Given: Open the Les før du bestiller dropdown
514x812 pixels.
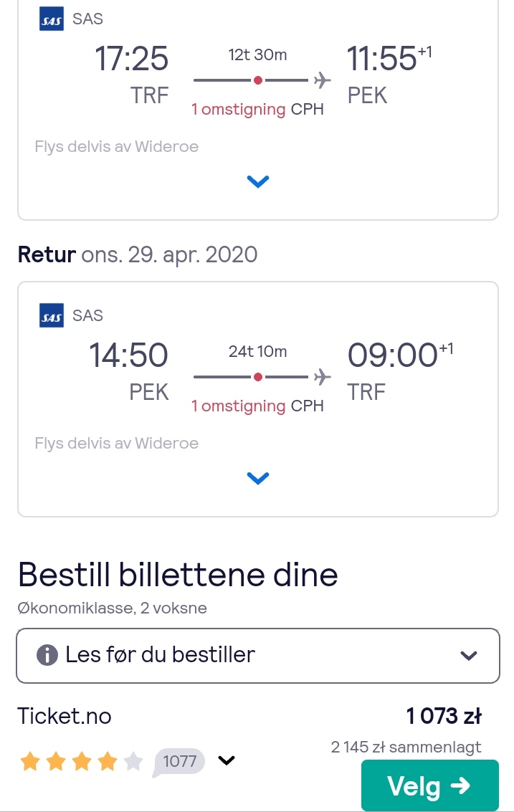Looking at the screenshot, I should [x=258, y=656].
